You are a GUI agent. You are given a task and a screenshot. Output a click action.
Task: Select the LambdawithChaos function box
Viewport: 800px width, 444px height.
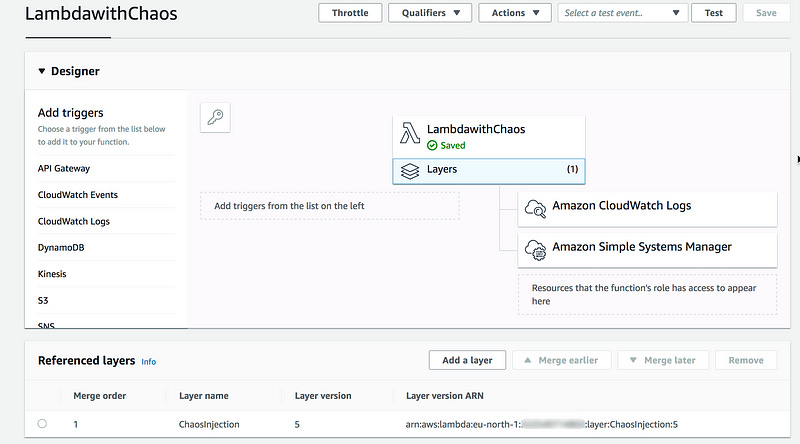coord(489,137)
